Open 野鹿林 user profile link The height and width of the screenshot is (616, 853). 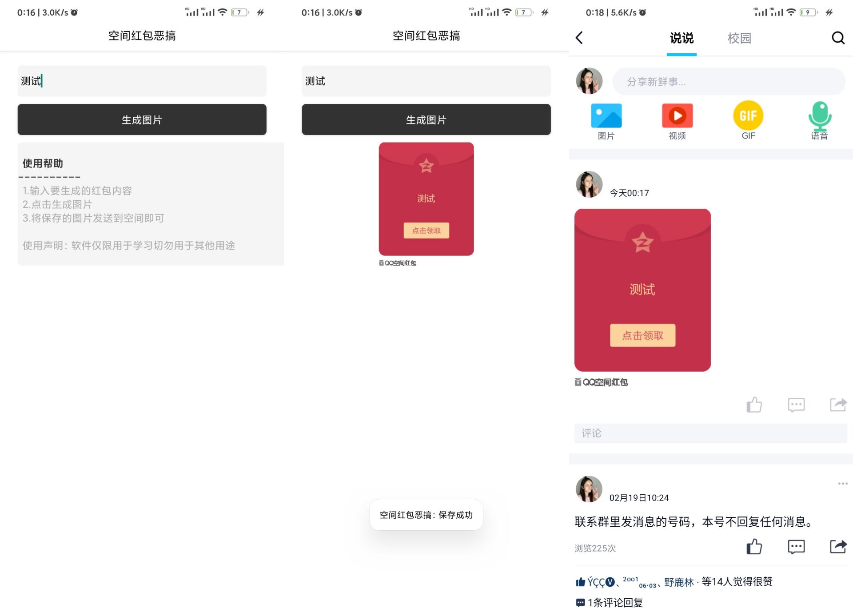pyautogui.click(x=678, y=581)
